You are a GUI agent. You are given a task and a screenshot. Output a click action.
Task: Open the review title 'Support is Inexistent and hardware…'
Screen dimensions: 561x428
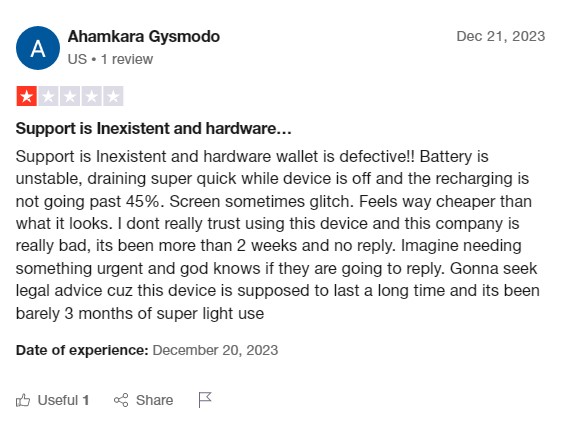click(153, 128)
